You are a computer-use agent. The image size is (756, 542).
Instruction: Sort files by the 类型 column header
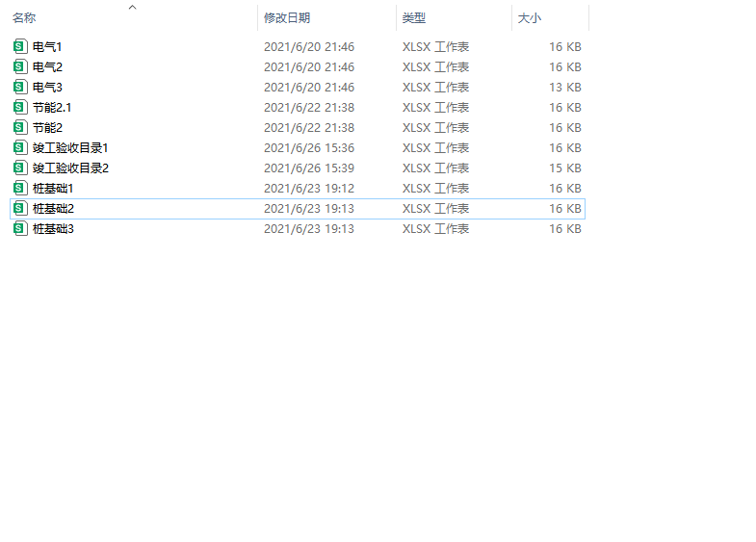pos(414,18)
